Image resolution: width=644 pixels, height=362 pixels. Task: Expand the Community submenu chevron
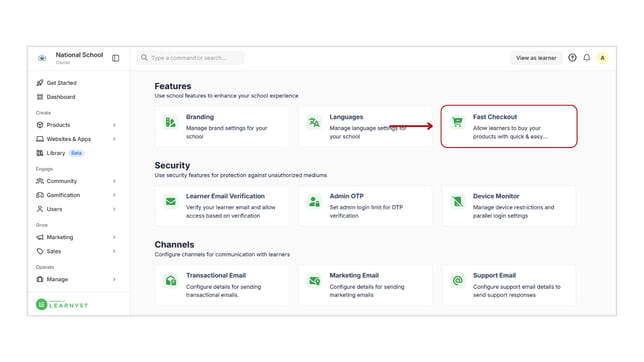pos(114,181)
